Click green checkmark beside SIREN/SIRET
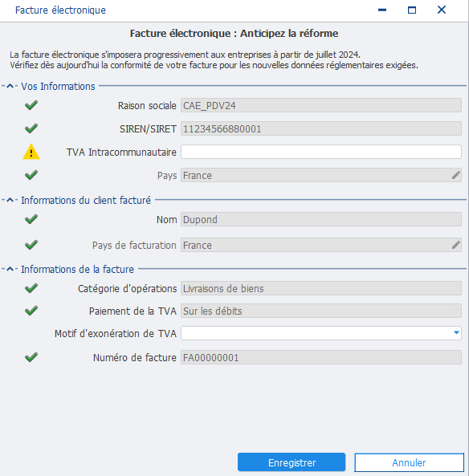 click(31, 128)
